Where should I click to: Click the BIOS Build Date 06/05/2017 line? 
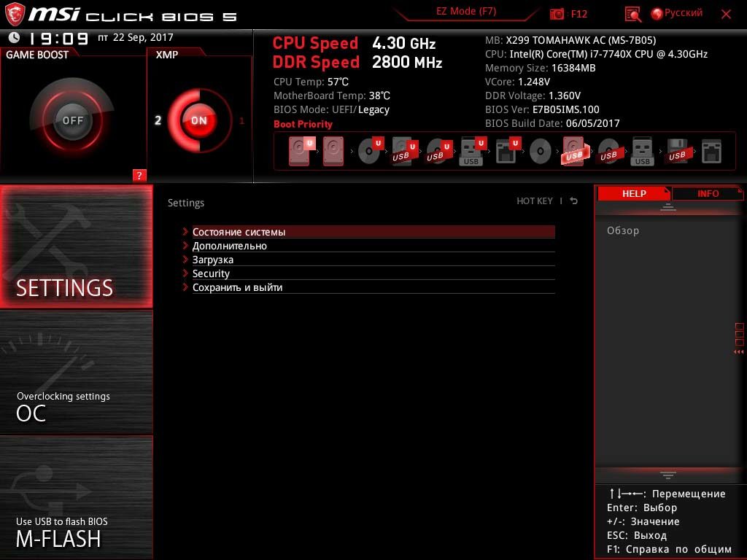tap(552, 123)
